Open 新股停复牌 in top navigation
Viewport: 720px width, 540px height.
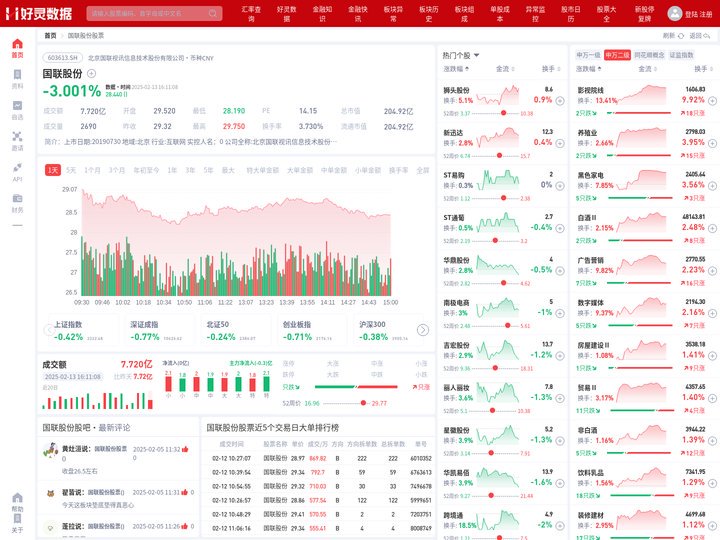[x=645, y=14]
